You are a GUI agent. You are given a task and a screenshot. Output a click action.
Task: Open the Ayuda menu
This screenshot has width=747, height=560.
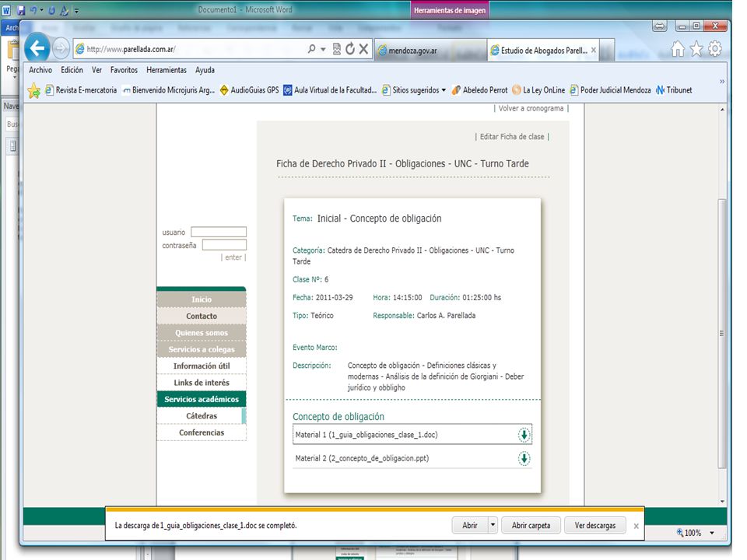(205, 70)
